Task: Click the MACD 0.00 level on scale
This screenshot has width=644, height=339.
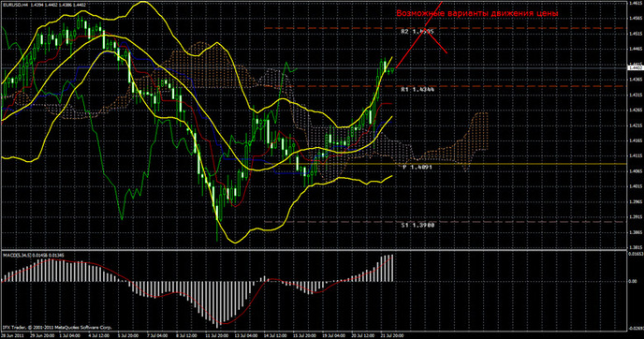Action: click(x=633, y=282)
